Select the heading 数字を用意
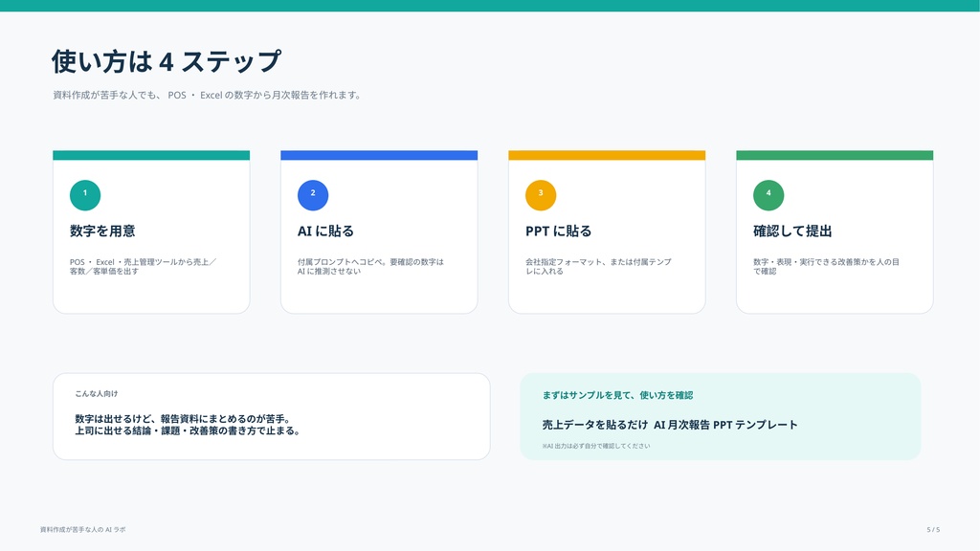980x551 pixels. point(102,231)
